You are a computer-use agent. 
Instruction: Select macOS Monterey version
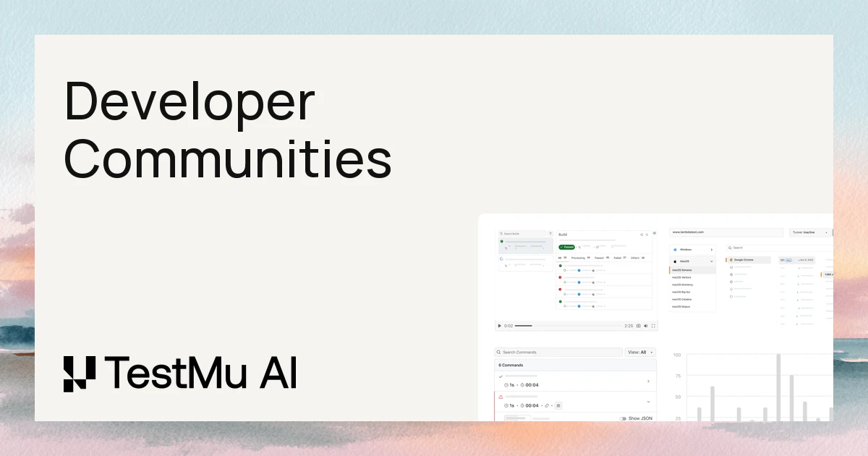(682, 284)
